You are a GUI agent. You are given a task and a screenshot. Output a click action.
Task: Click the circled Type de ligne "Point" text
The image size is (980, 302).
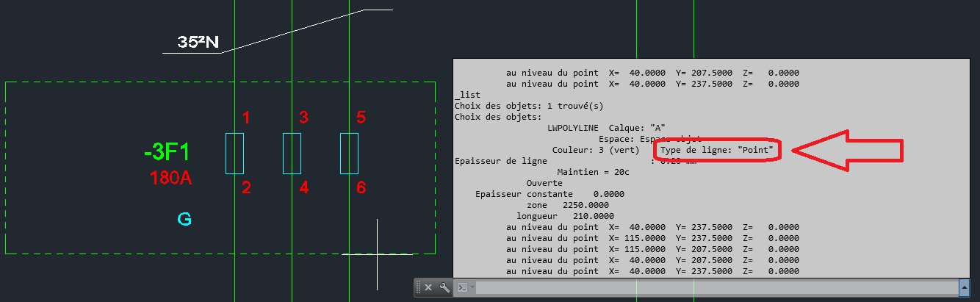(x=717, y=150)
